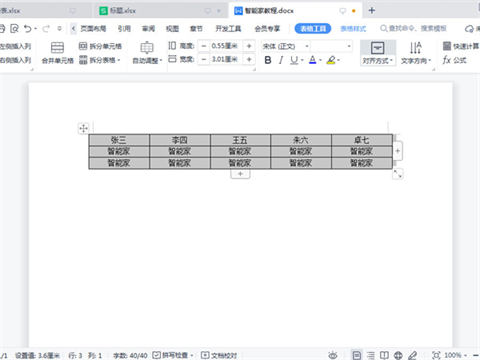Switch to outline view icon
The width and height of the screenshot is (480, 360).
tap(371, 355)
